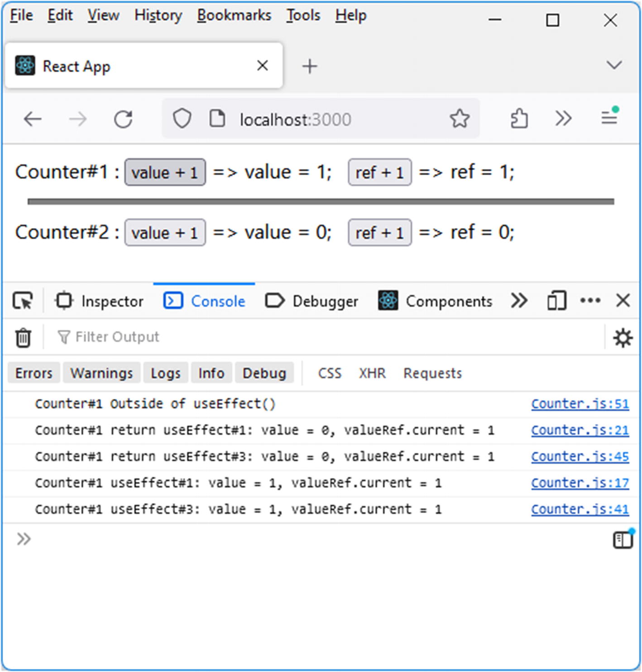
Task: Open the extensions puzzle icon
Action: pos(519,119)
